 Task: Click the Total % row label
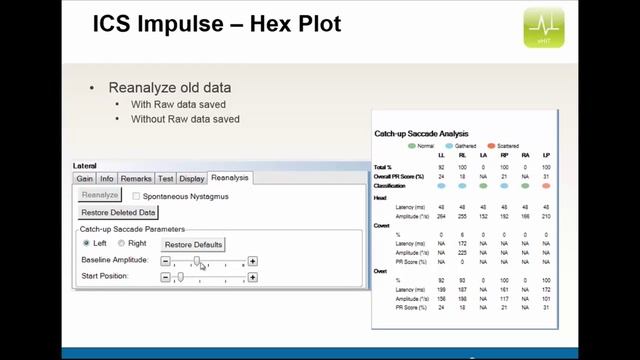[x=382, y=167]
